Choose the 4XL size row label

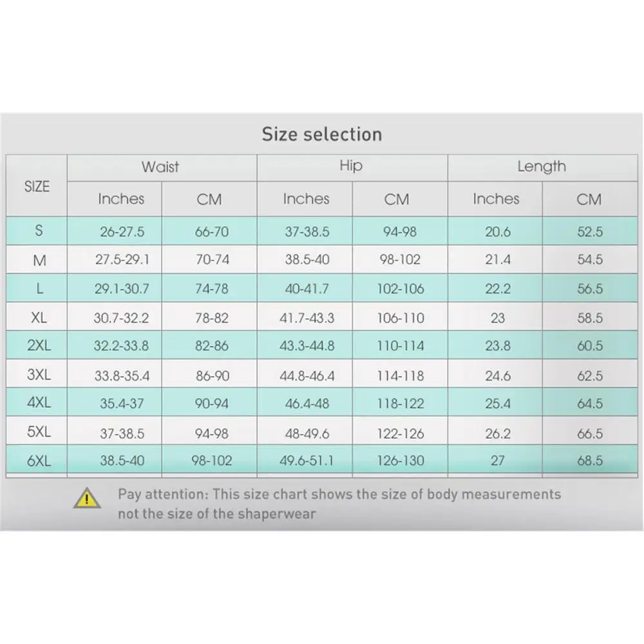pyautogui.click(x=39, y=404)
